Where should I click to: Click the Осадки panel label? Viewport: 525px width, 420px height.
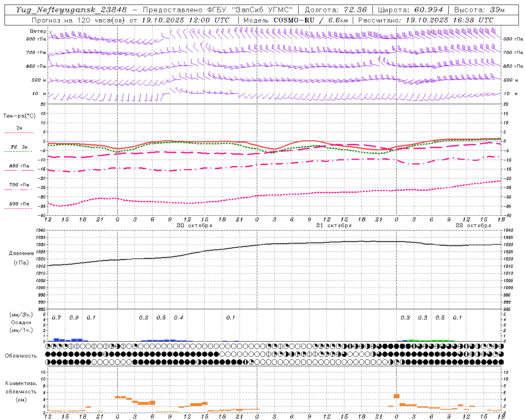click(x=21, y=322)
